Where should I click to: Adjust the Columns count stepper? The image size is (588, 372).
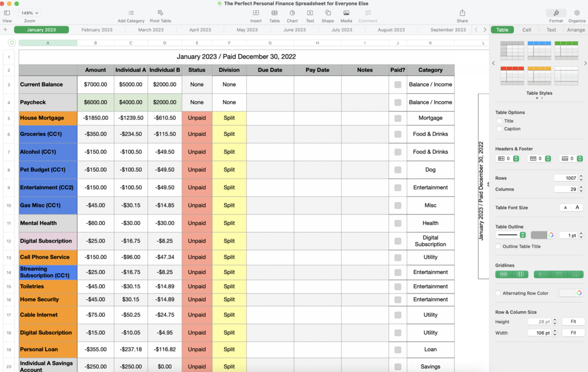pos(581,189)
